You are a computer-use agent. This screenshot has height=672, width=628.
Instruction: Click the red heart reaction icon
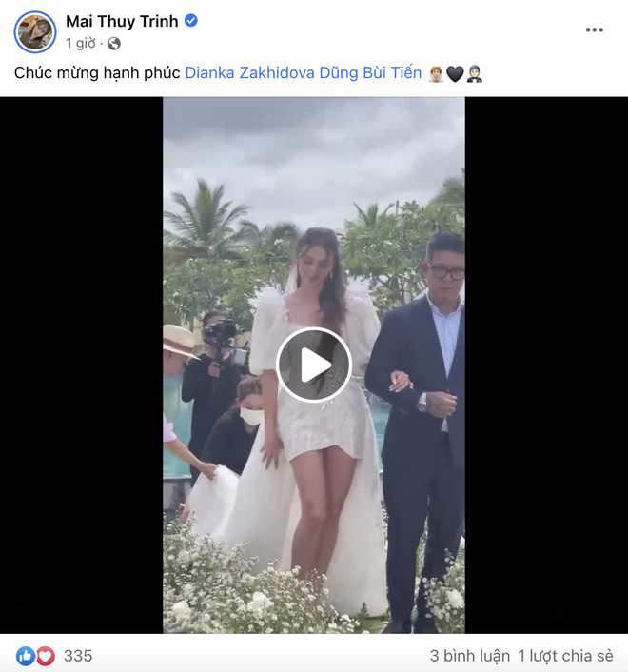coord(45,656)
